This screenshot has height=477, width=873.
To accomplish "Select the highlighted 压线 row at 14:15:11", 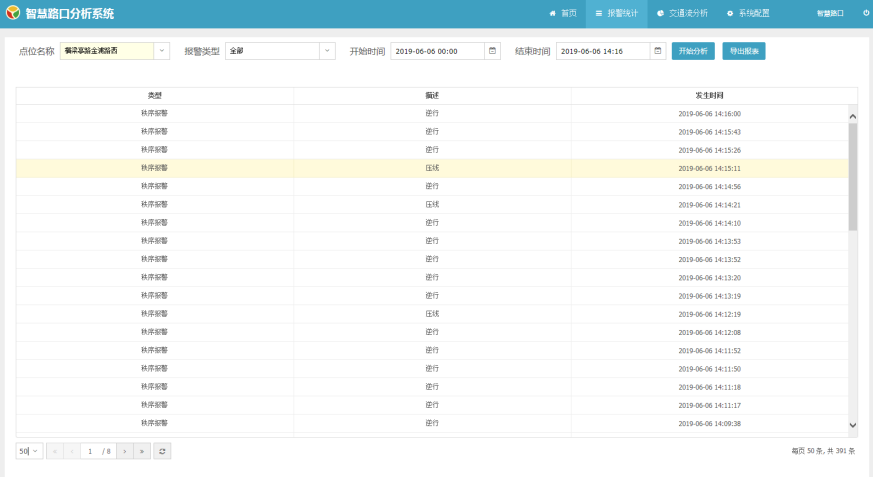I will tap(431, 168).
